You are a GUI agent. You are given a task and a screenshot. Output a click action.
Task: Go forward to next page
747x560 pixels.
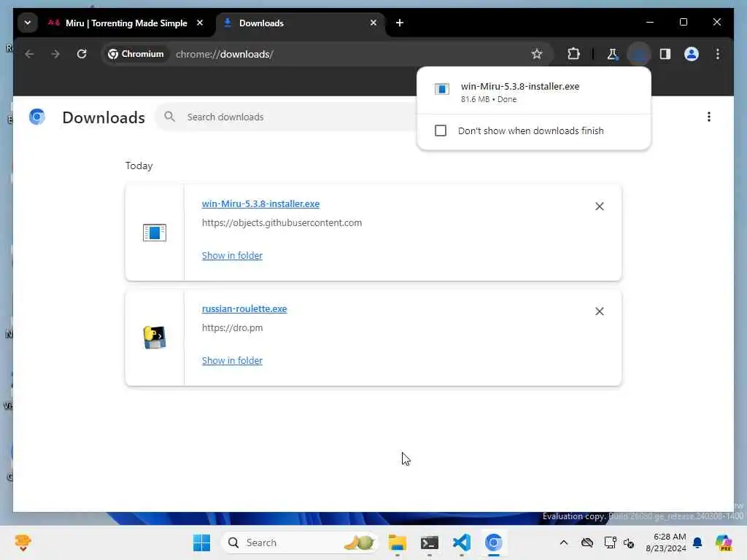(x=55, y=54)
